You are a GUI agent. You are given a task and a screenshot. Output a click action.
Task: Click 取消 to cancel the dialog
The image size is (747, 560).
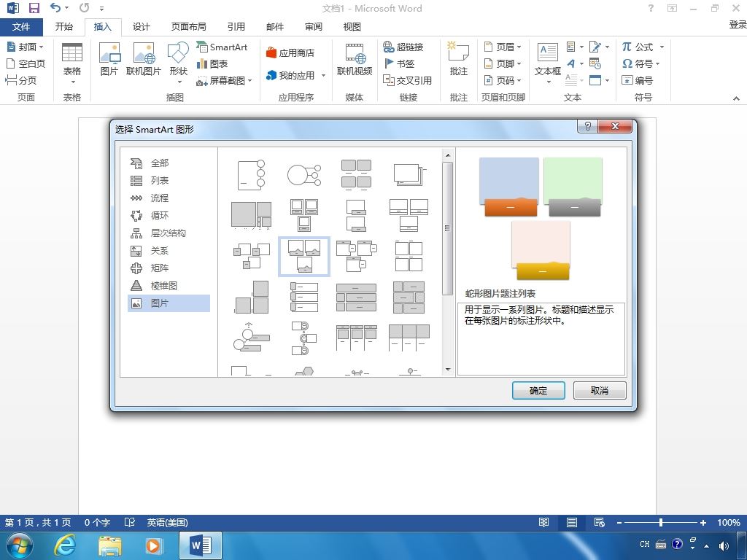tap(600, 391)
